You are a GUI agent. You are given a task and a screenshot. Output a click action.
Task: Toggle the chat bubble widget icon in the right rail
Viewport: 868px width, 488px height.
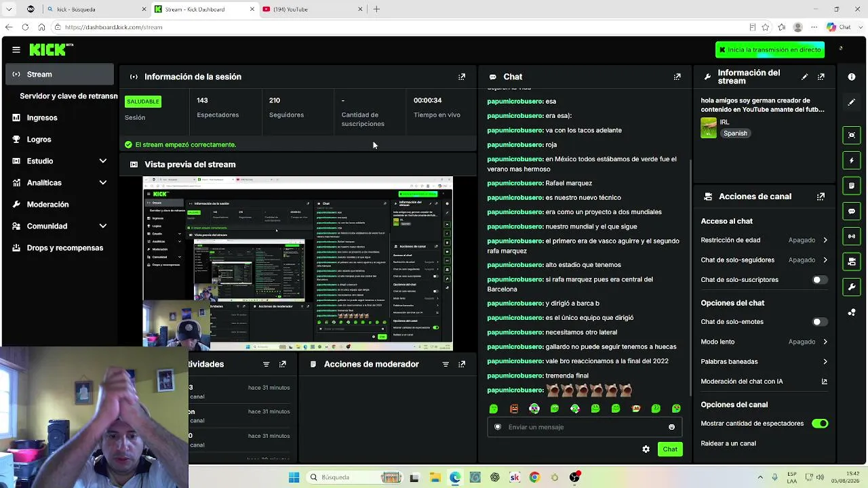click(x=852, y=211)
